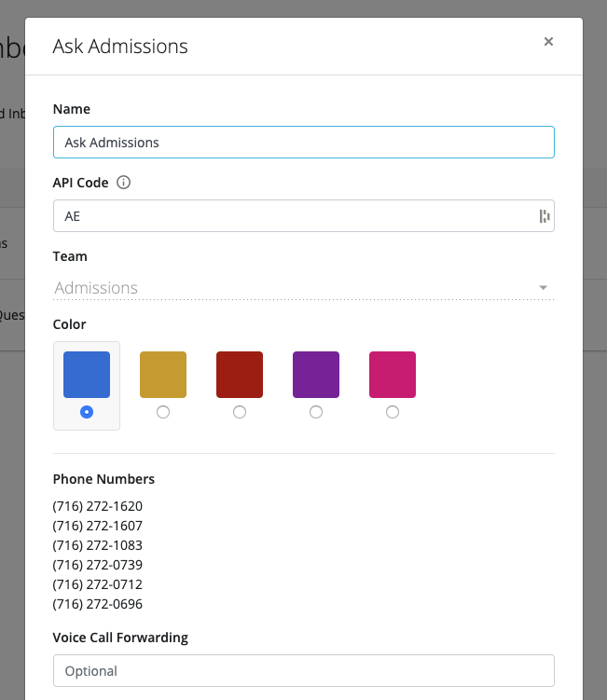
Task: Click the Voice Call Forwarding field
Action: pos(303,671)
